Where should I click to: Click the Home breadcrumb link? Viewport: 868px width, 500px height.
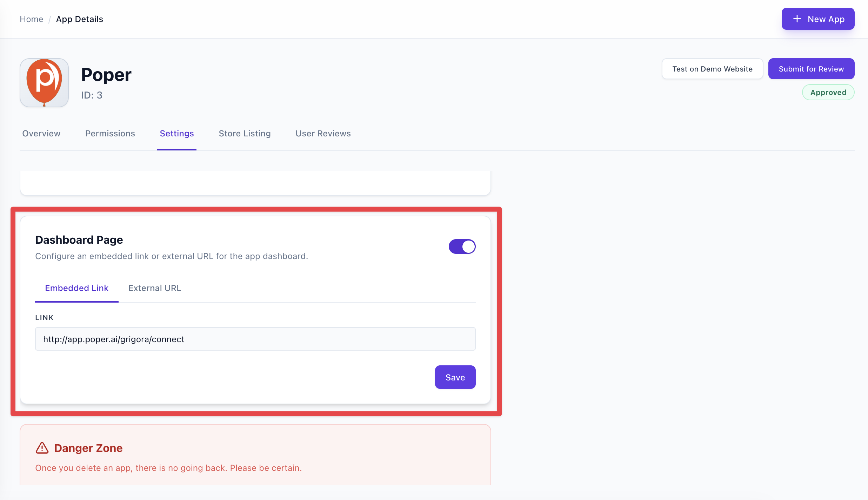31,19
